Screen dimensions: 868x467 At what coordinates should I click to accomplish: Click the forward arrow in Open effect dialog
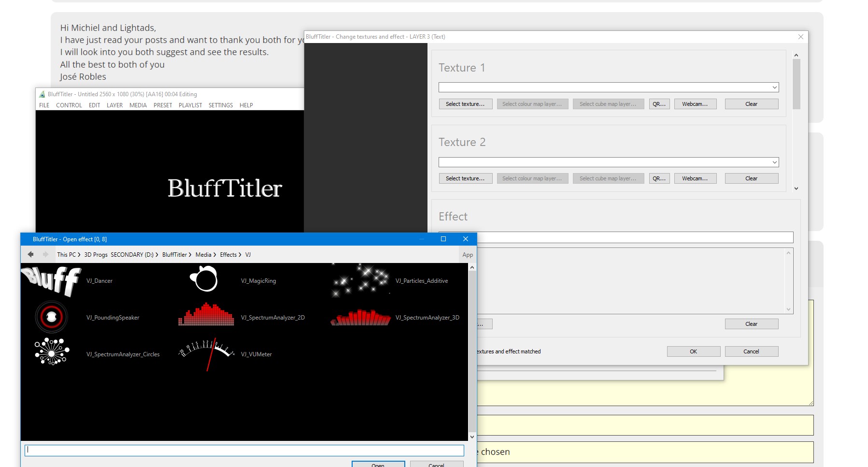tap(45, 254)
